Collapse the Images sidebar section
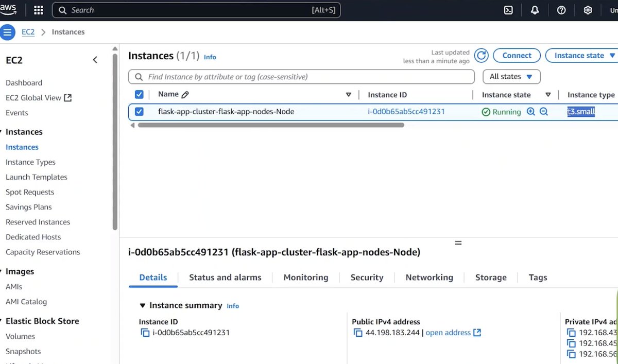The width and height of the screenshot is (618, 364). (x=2, y=272)
